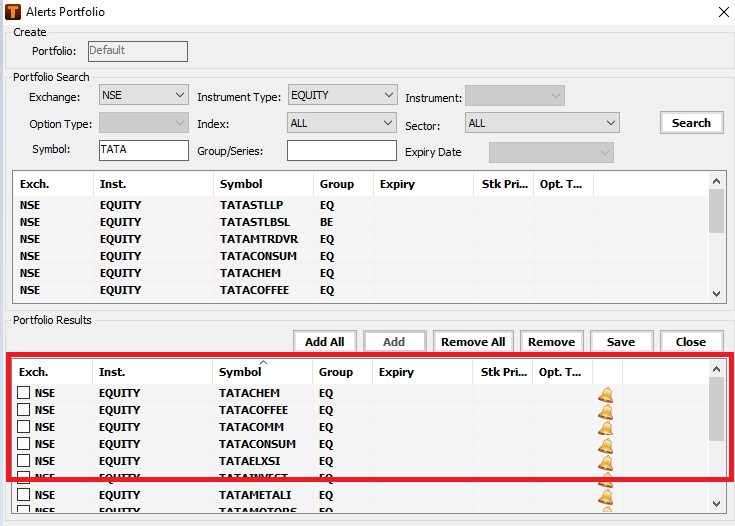Viewport: 735px width, 526px height.
Task: Click the Portfolio name field showing Default
Action: point(138,51)
